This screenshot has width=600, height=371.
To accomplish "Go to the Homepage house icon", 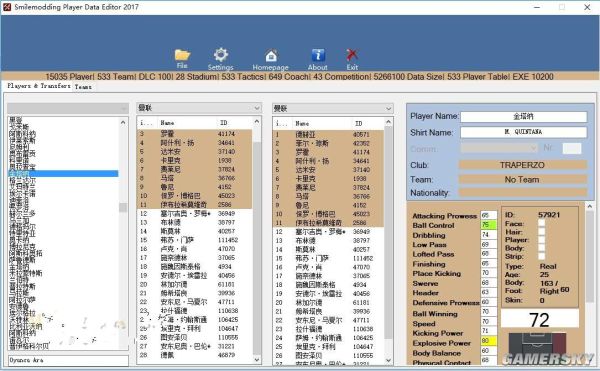I will (271, 56).
